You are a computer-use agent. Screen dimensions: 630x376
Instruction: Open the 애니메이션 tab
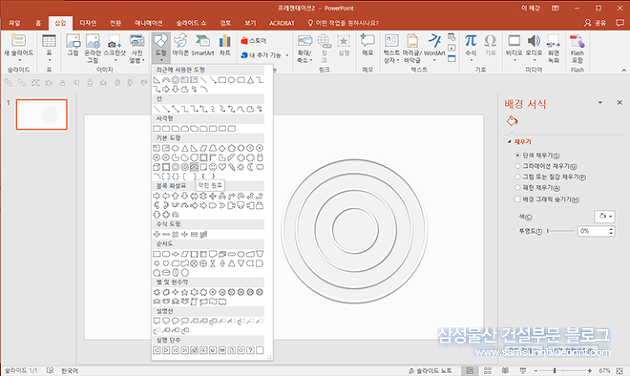coord(149,23)
